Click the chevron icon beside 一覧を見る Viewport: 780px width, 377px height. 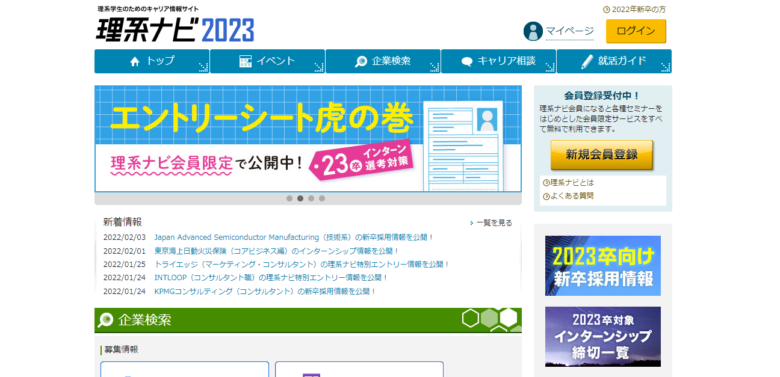coord(472,223)
